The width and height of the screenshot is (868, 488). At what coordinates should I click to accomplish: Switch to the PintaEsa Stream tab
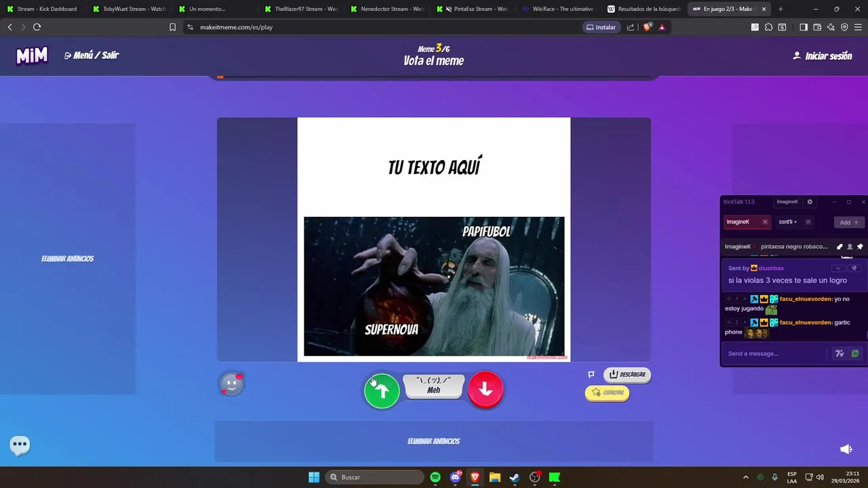click(474, 9)
